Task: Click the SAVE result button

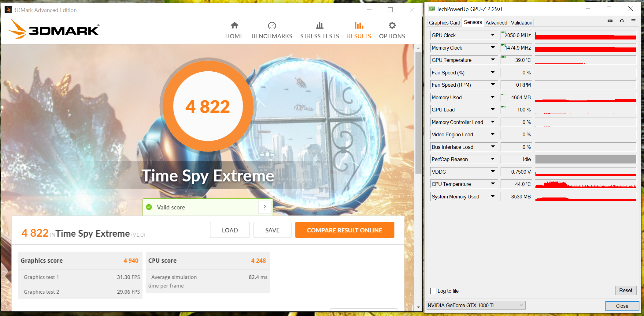Action: (x=272, y=230)
